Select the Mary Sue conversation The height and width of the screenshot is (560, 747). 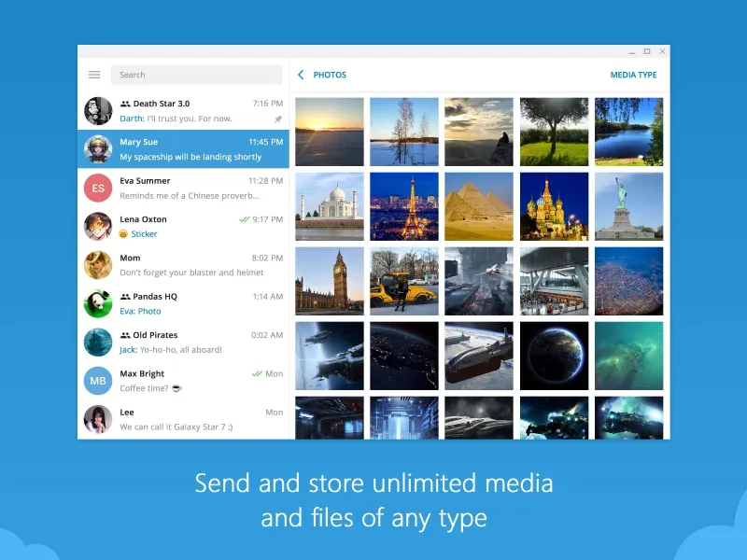coord(183,149)
